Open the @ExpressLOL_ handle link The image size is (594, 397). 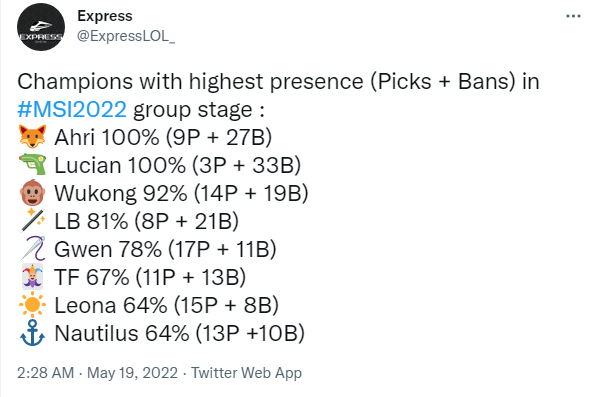coord(126,36)
